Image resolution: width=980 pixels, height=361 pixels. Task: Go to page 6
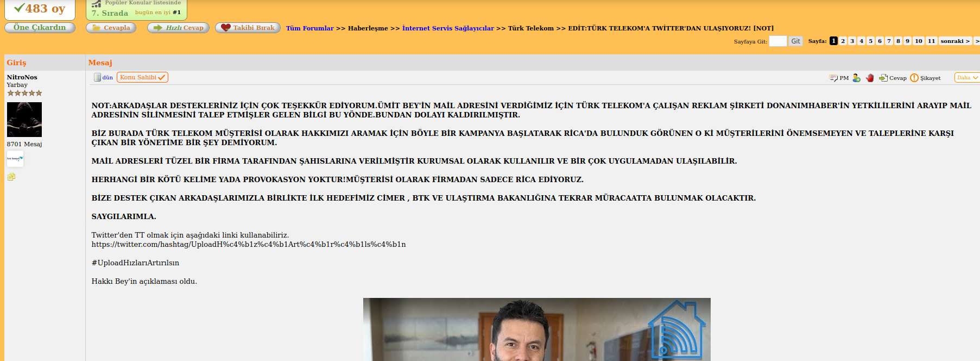(x=880, y=41)
